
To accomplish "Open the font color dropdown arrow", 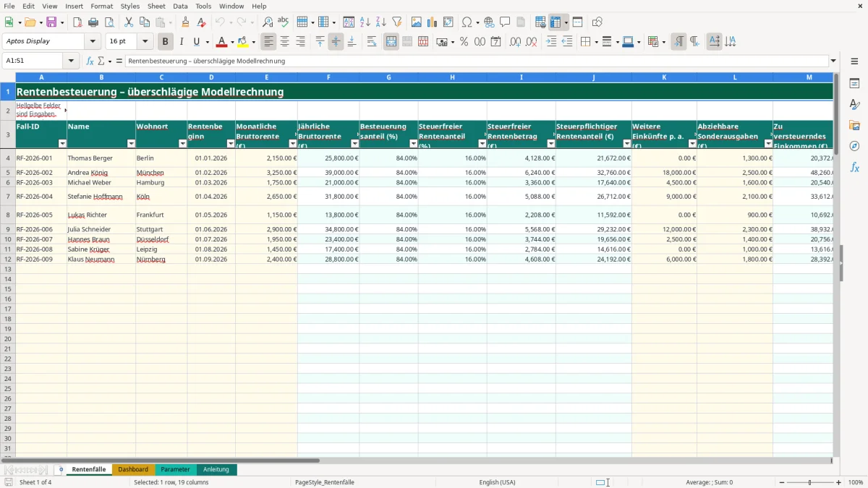I will click(232, 43).
